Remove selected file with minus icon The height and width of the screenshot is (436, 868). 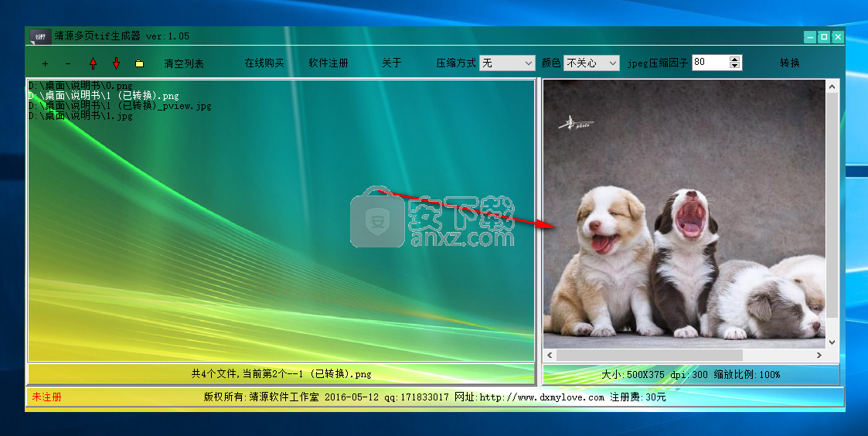[68, 63]
